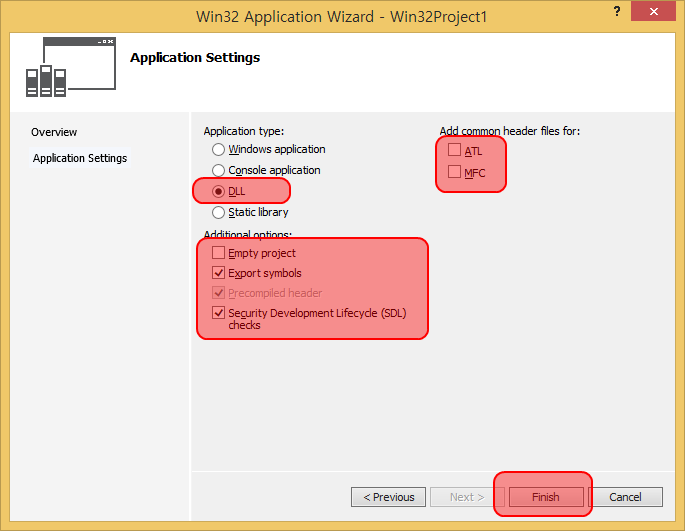Close the Win32 Application Wizard window

click(x=653, y=11)
